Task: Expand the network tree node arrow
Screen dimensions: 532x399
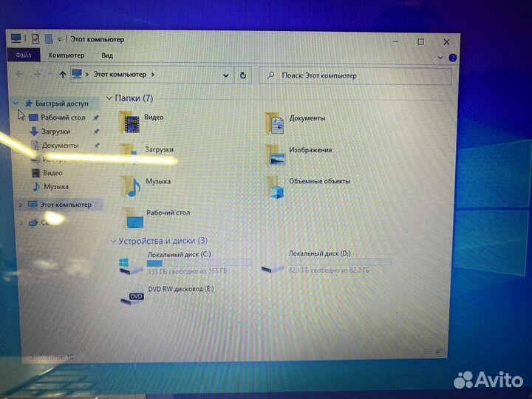Action: [21, 222]
